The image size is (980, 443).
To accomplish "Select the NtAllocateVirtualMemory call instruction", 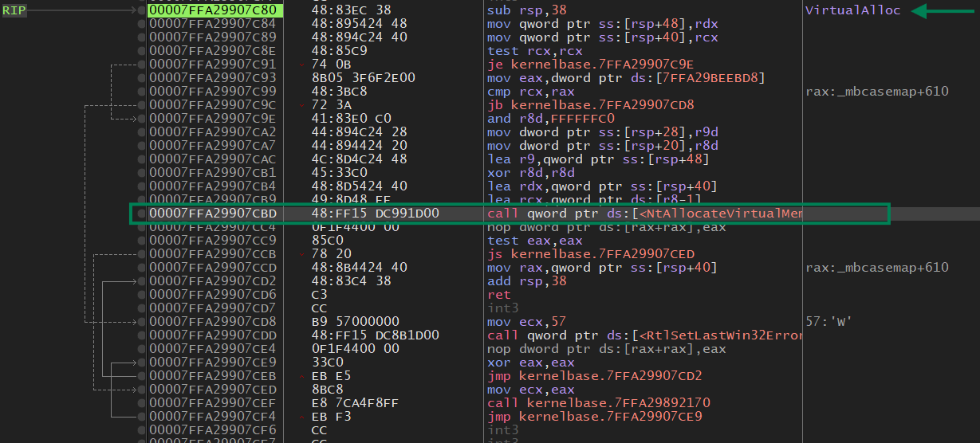I will click(x=643, y=214).
